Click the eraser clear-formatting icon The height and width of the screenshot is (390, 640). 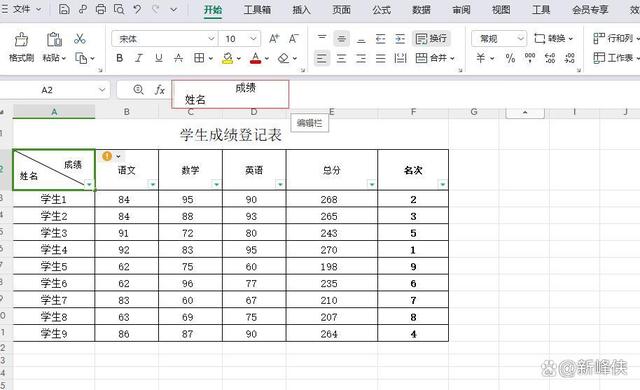click(283, 58)
